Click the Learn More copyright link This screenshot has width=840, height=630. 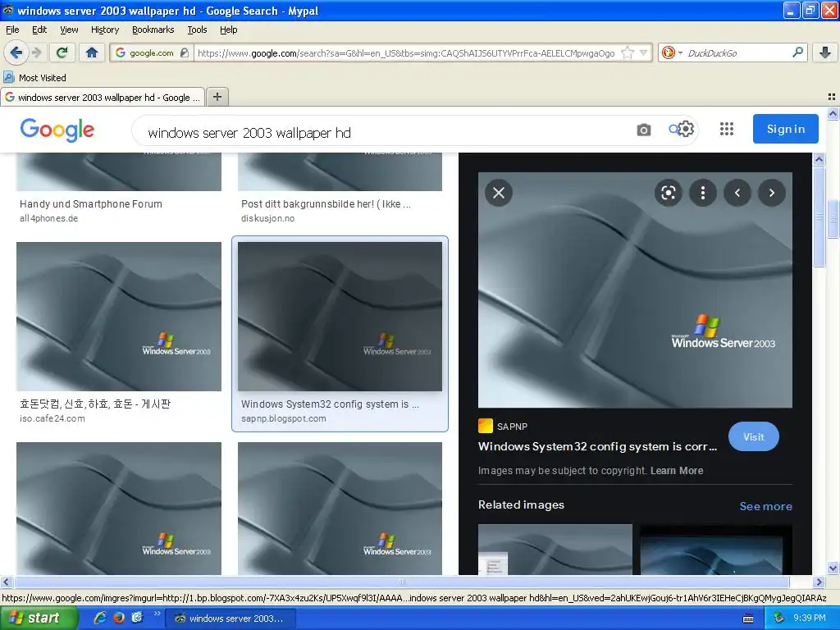pyautogui.click(x=677, y=470)
